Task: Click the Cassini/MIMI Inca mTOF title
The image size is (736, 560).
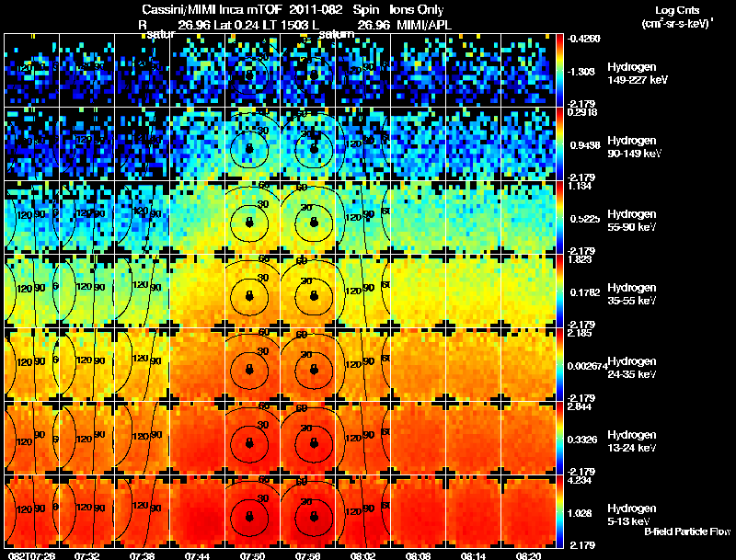Action: 213,9
